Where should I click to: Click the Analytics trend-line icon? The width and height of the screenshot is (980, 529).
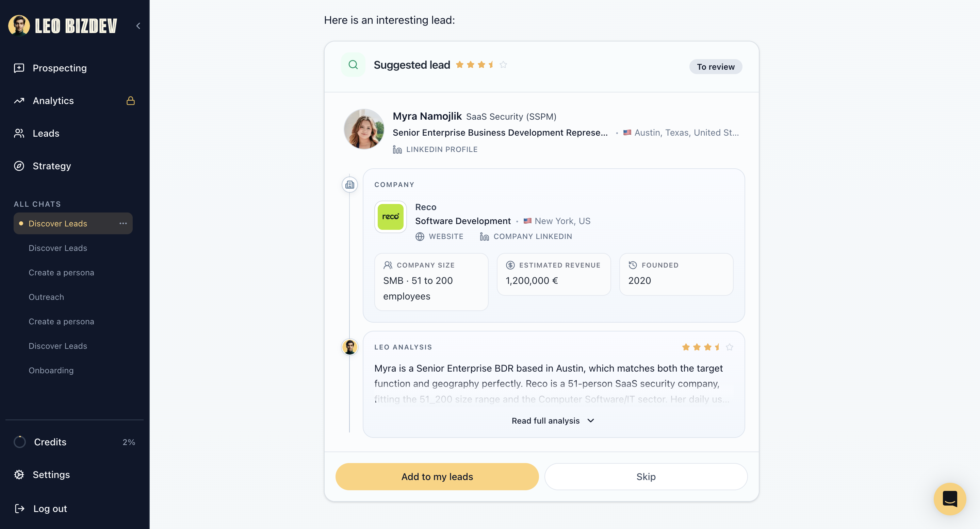tap(19, 101)
